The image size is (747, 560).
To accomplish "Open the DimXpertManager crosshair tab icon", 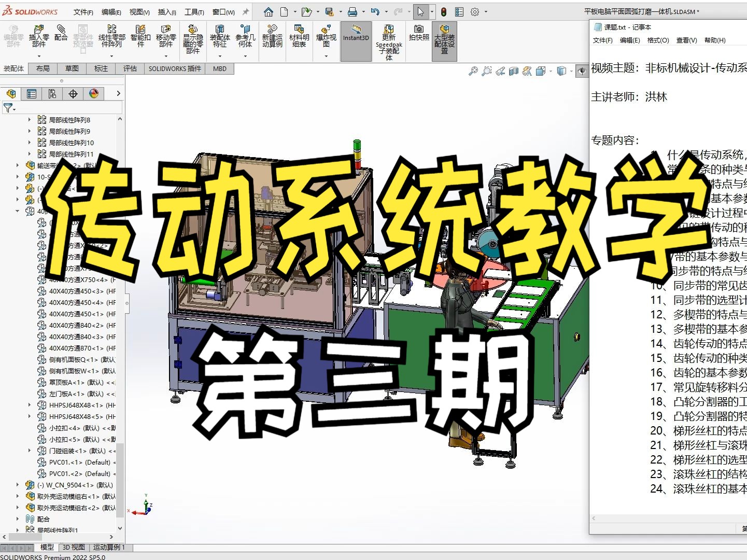I will point(73,93).
